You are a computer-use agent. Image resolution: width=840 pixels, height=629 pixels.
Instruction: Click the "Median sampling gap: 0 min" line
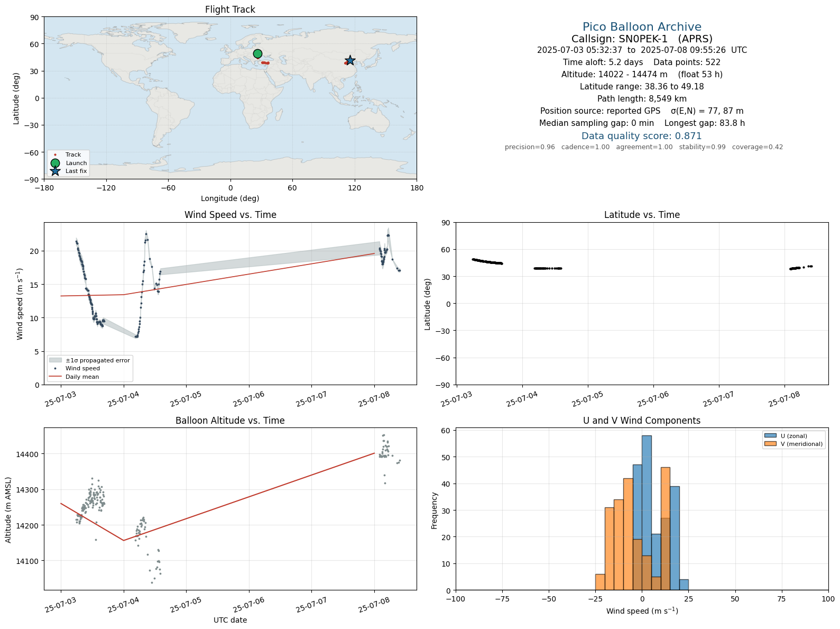point(642,123)
